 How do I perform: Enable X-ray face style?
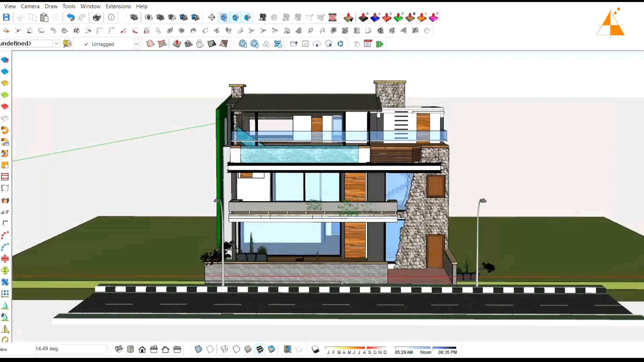tap(199, 349)
